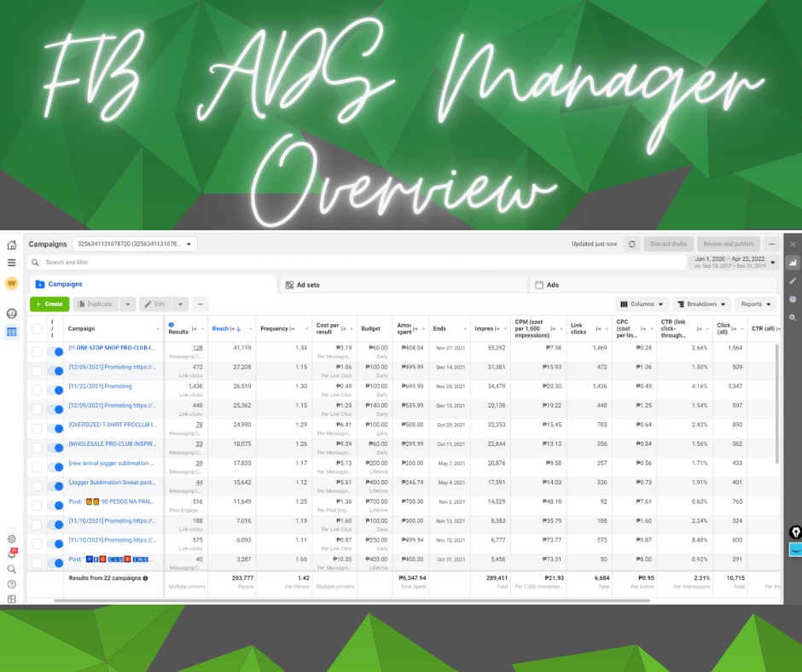This screenshot has width=802, height=672.
Task: Expand the Duplicate button dropdown arrow
Action: (x=128, y=304)
